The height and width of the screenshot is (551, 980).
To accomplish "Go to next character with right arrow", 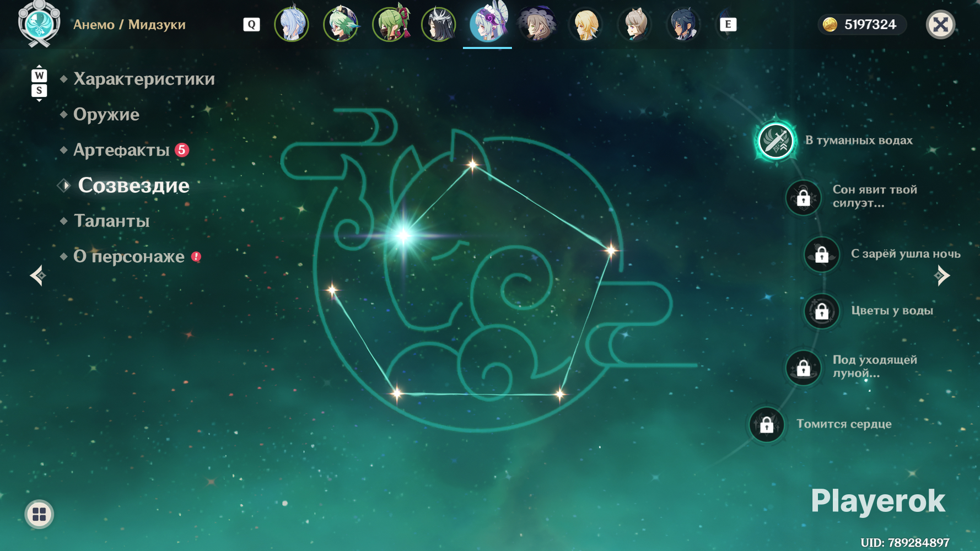I will [x=943, y=275].
